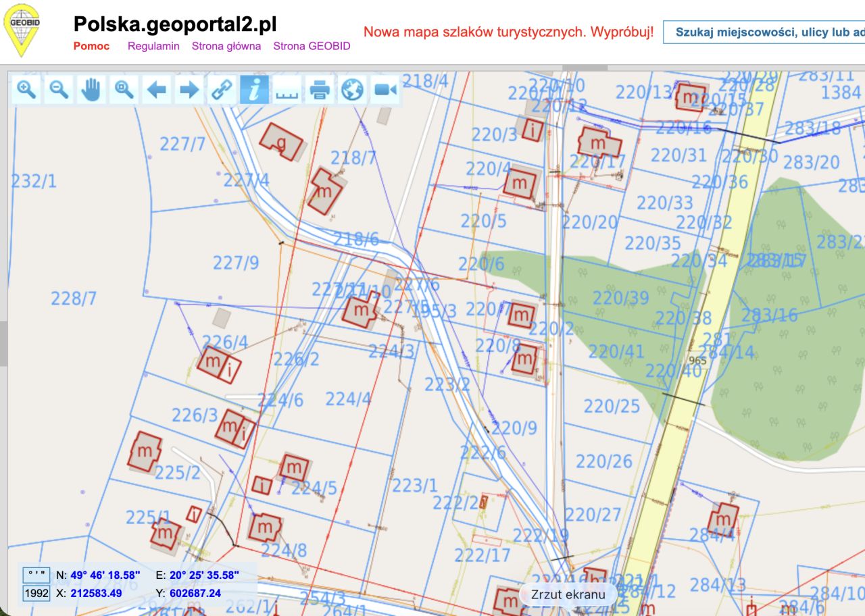Click the X coordinate value 212583.49
Screen dimensions: 865x616
click(x=96, y=593)
